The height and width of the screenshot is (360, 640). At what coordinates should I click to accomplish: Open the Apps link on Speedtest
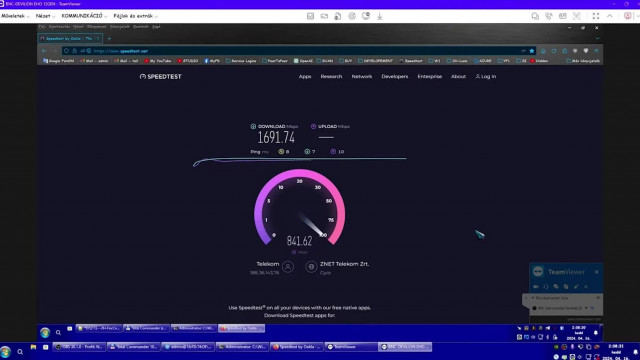click(x=305, y=76)
